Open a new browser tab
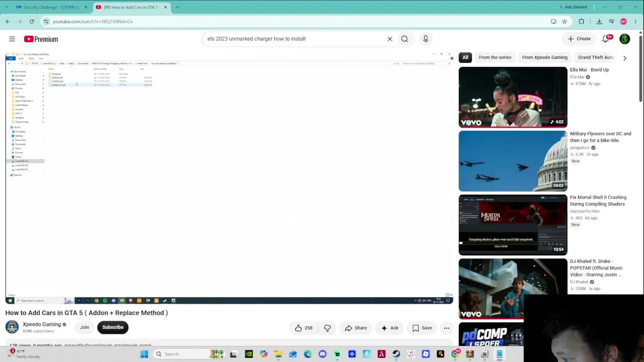Image resolution: width=644 pixels, height=362 pixels. (177, 7)
